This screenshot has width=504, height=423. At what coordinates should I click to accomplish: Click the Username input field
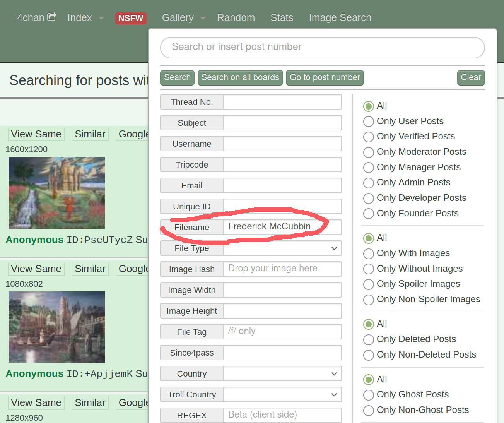282,144
